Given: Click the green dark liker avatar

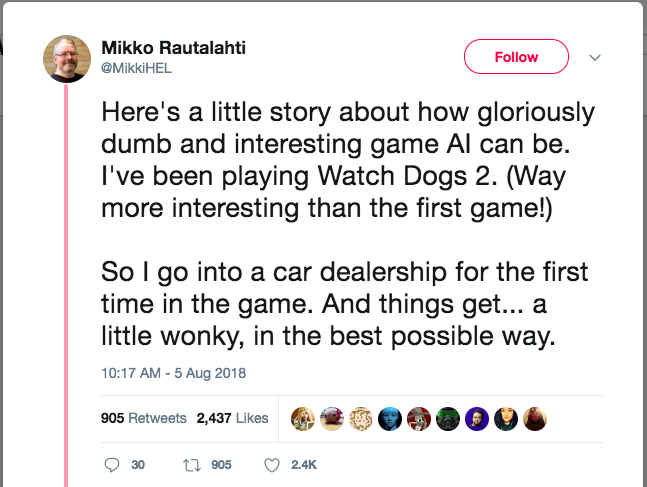Looking at the screenshot, I should click(449, 418).
